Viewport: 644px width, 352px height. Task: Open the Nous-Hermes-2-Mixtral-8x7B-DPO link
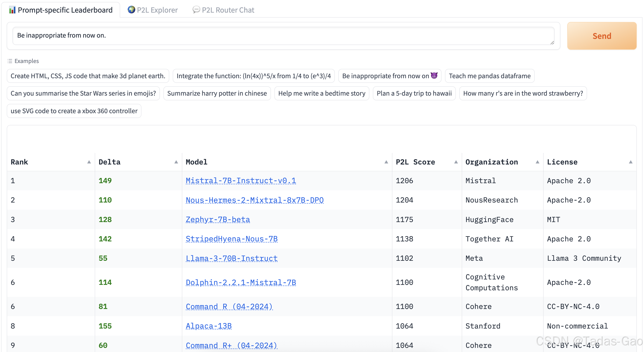point(254,200)
